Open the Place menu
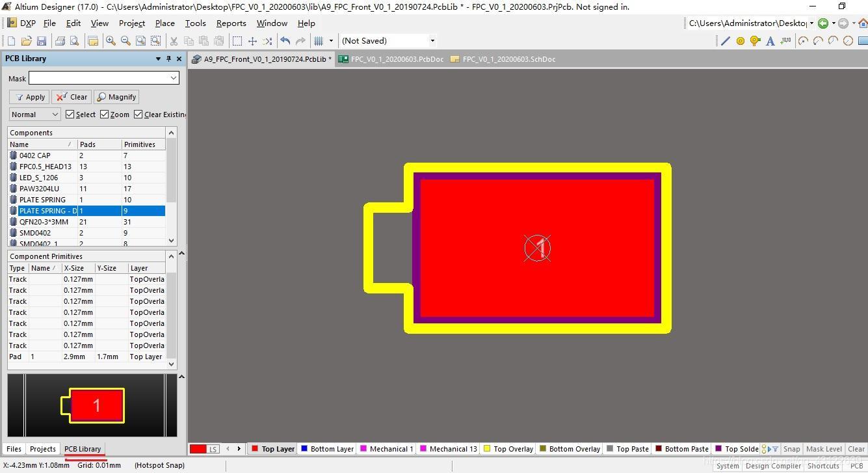This screenshot has width=868, height=473. tap(165, 23)
